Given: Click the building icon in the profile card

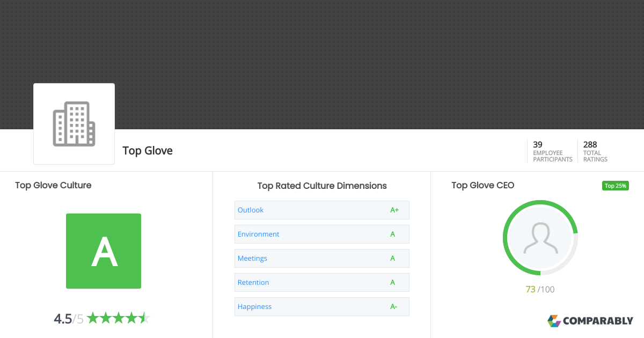Looking at the screenshot, I should pos(74,123).
